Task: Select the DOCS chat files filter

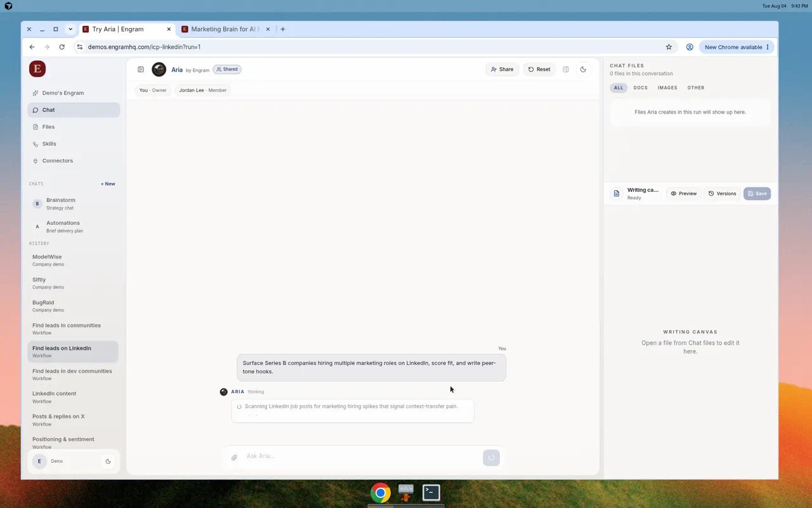Action: point(641,88)
